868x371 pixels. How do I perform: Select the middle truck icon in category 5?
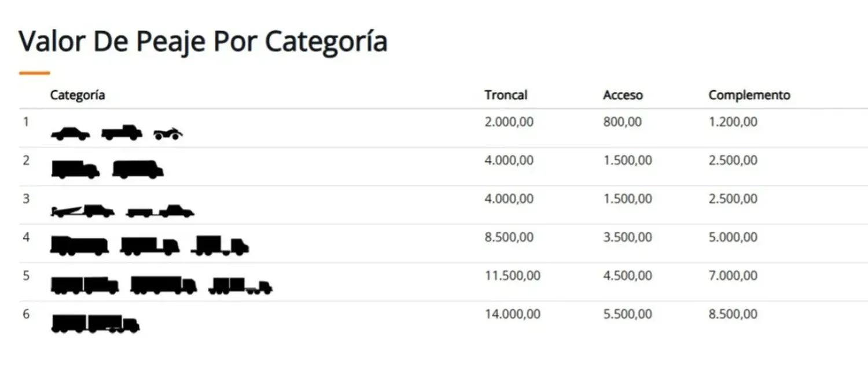click(x=163, y=285)
